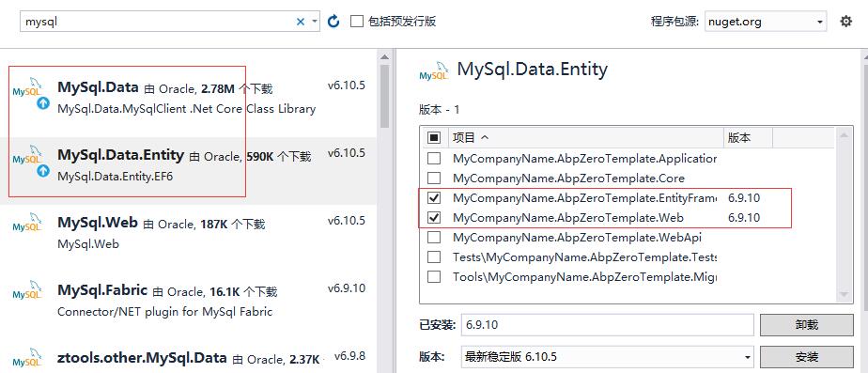Click MySql.Data.Entity update-available arrow badge

point(43,171)
